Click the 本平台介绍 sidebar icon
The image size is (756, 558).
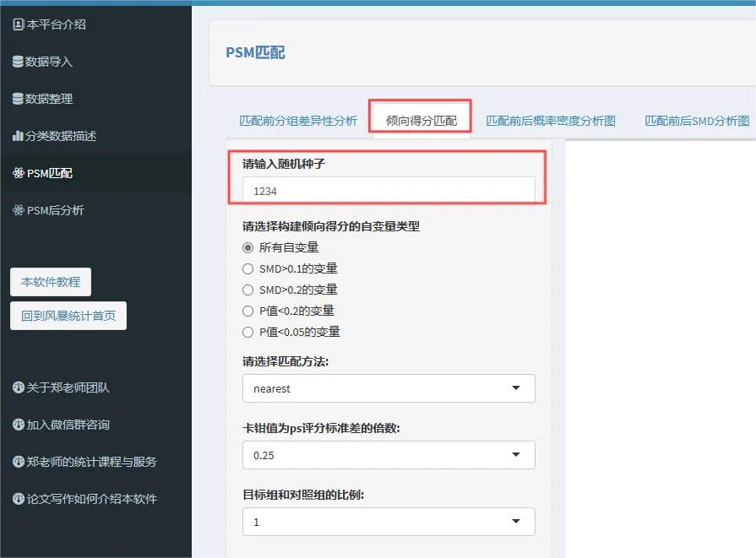point(19,24)
